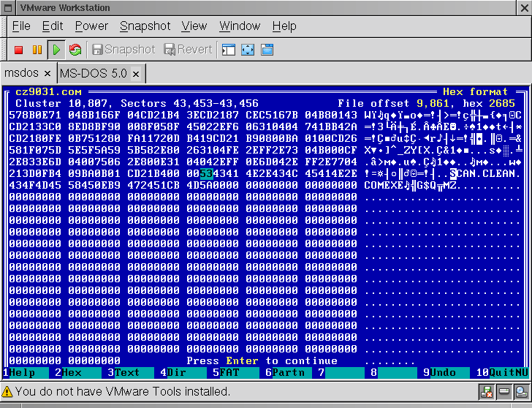The height and width of the screenshot is (408, 532).
Task: Open the Window menu
Action: pos(240,26)
